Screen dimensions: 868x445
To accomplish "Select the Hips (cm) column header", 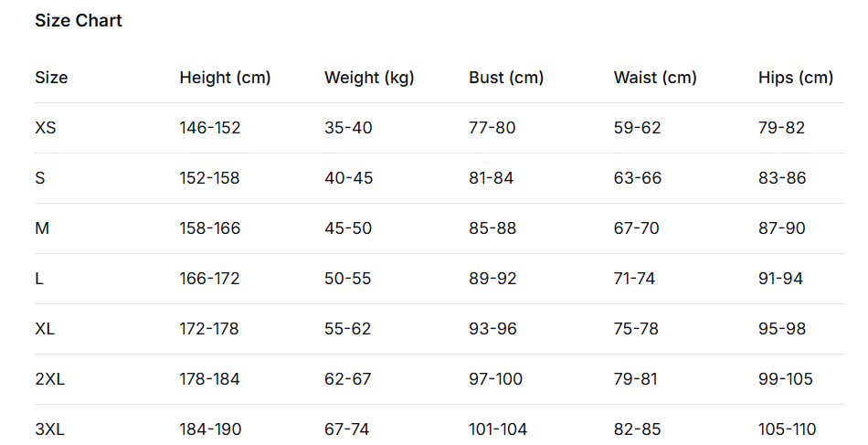I will [796, 78].
